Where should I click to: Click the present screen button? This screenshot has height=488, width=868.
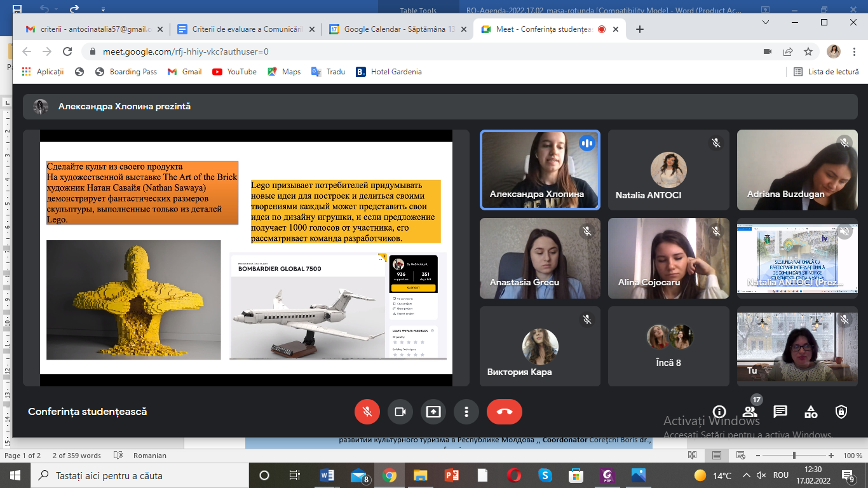coord(433,412)
